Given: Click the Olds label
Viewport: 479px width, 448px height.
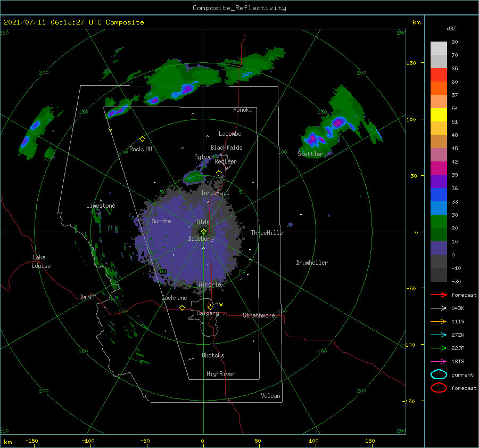Looking at the screenshot, I should 203,222.
